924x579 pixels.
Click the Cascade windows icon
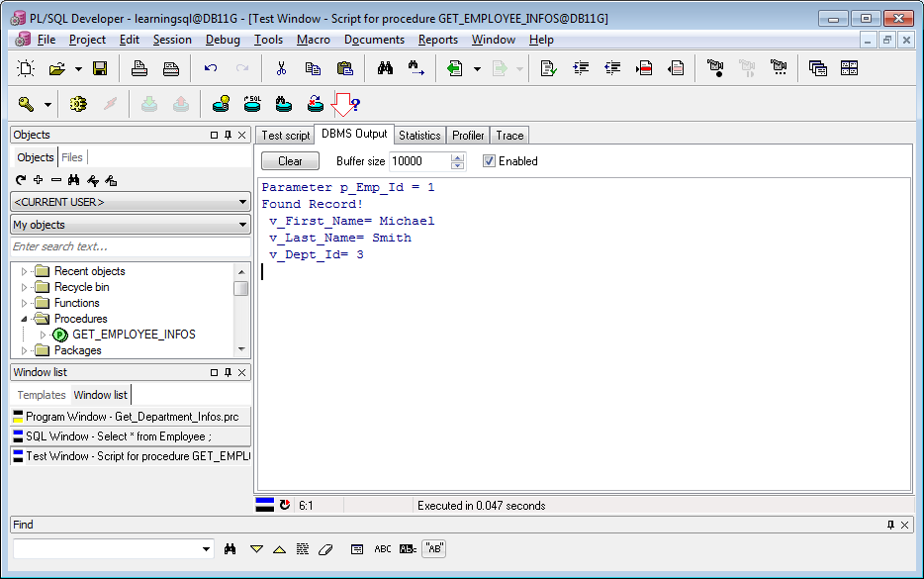818,68
